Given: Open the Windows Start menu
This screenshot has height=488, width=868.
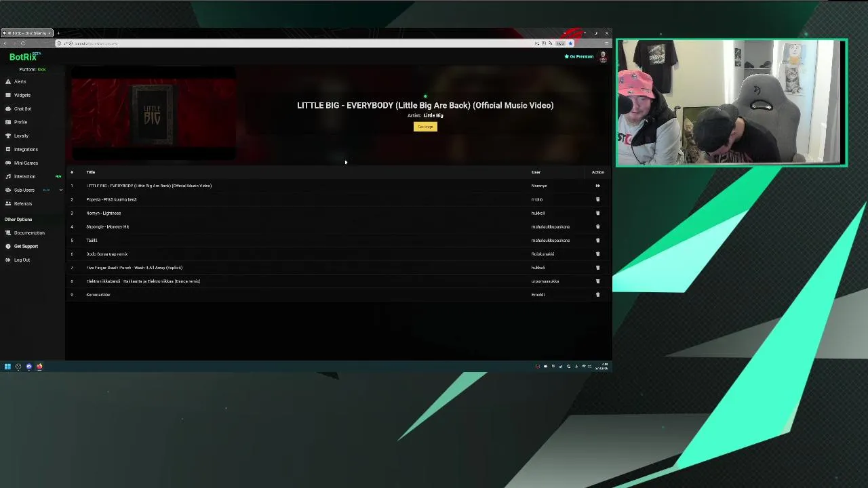Looking at the screenshot, I should coord(7,367).
